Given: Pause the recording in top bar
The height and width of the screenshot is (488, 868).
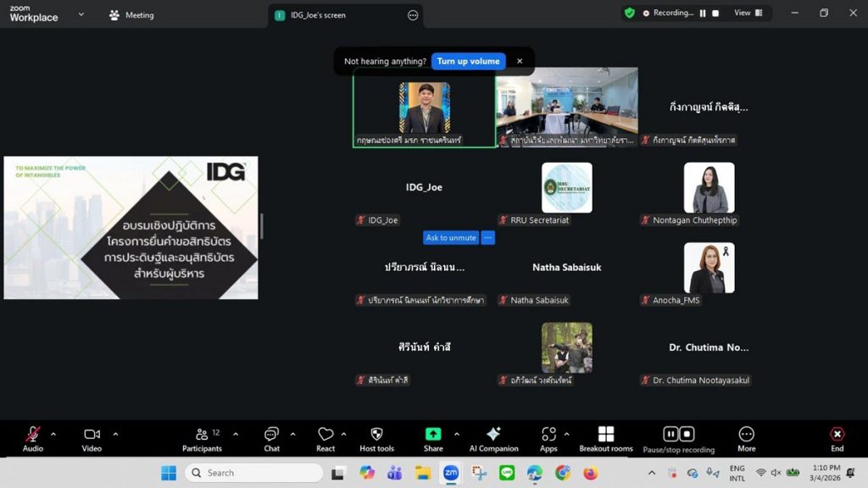Looking at the screenshot, I should coord(703,14).
